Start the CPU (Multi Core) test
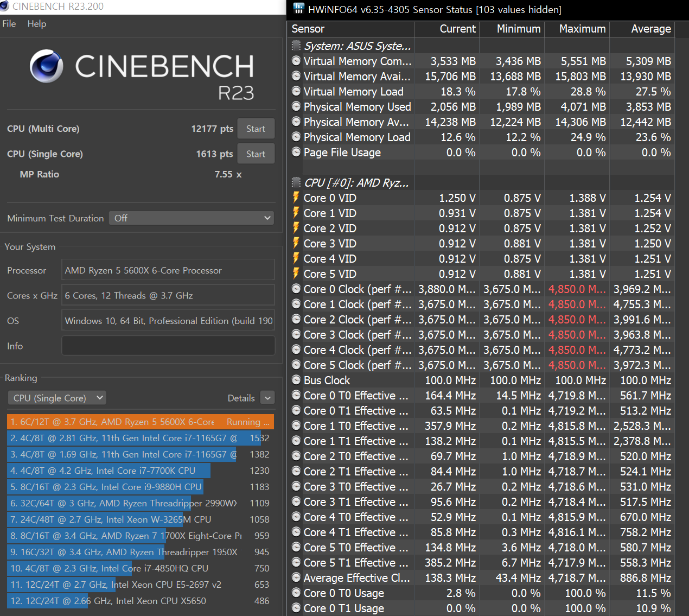This screenshot has width=689, height=616. (256, 129)
